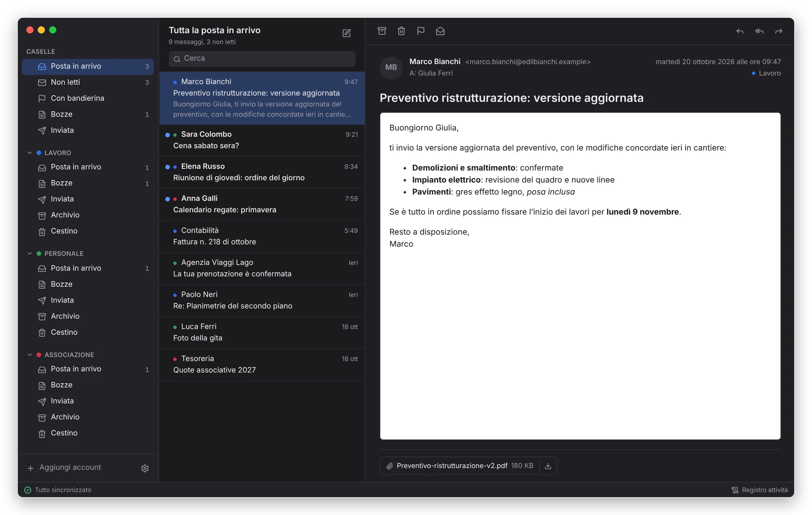Collapse the ASSOCIAZIONE account section
Screen dimensions: 812x515
click(x=30, y=355)
